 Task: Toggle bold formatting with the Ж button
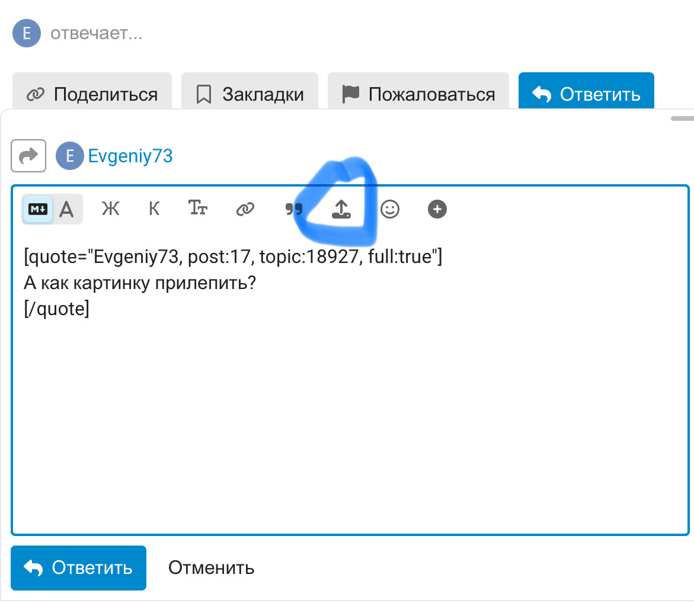pos(110,209)
